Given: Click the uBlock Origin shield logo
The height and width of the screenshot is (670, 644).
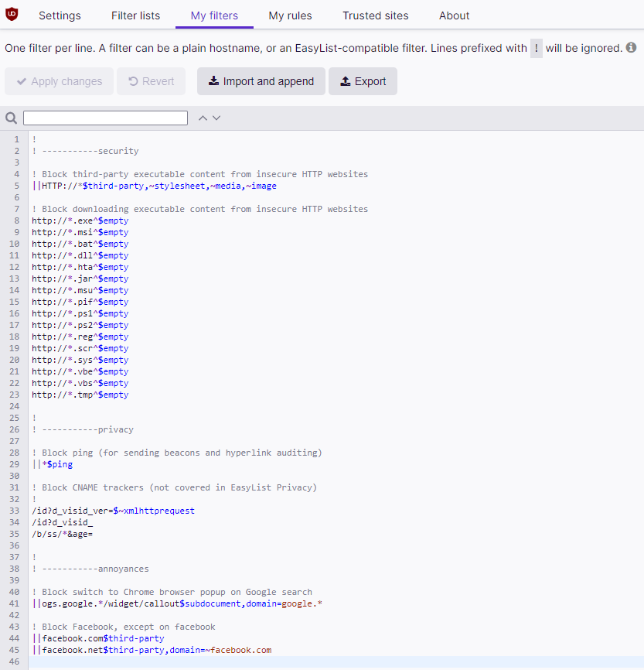Looking at the screenshot, I should (12, 14).
